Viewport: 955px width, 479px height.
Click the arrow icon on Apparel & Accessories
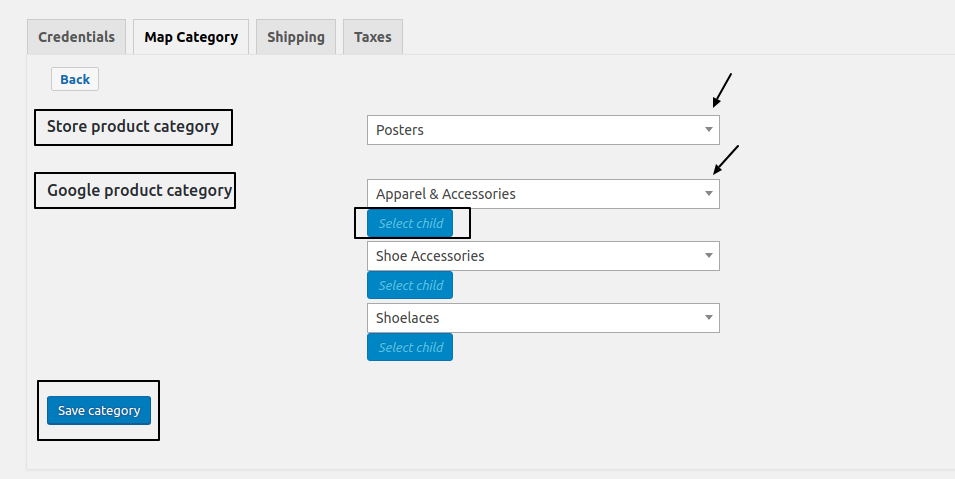tap(708, 194)
